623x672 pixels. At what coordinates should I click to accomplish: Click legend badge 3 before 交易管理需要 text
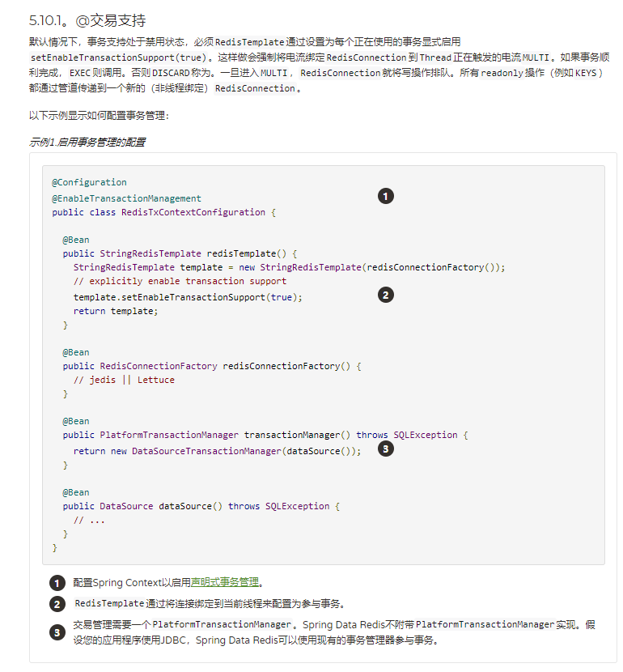(x=57, y=632)
